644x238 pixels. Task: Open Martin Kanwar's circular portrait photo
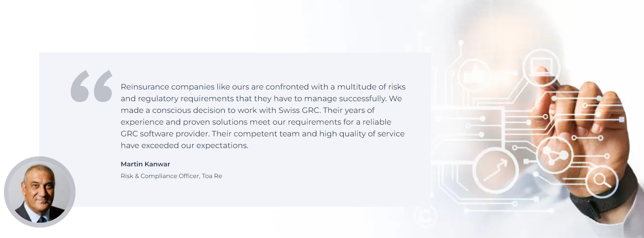[39, 192]
